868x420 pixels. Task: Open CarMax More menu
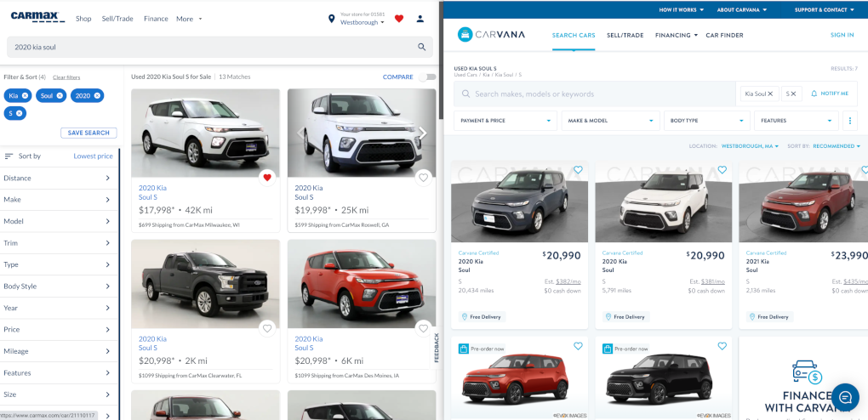[189, 19]
